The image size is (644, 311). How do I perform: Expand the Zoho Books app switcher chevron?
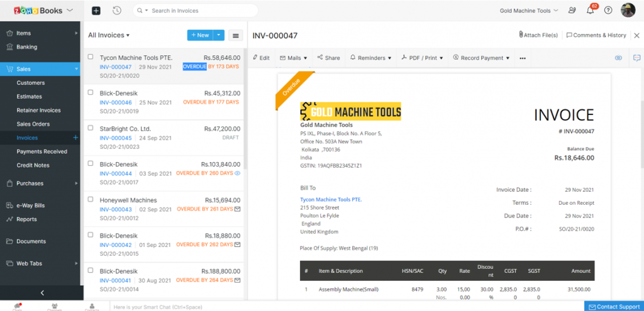point(69,10)
